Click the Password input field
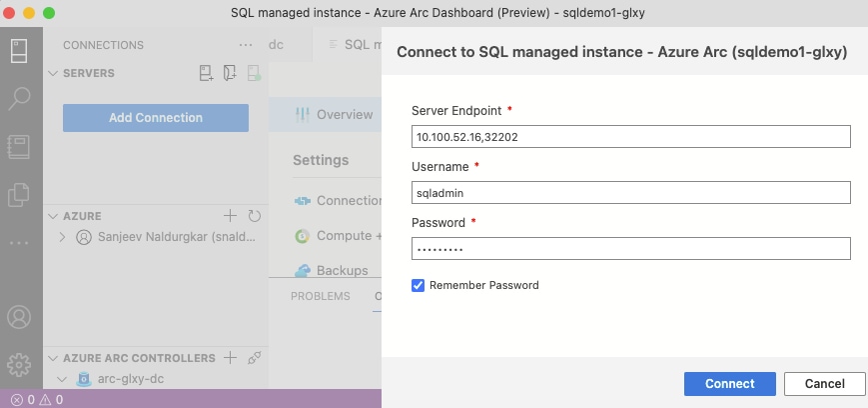 tap(631, 248)
